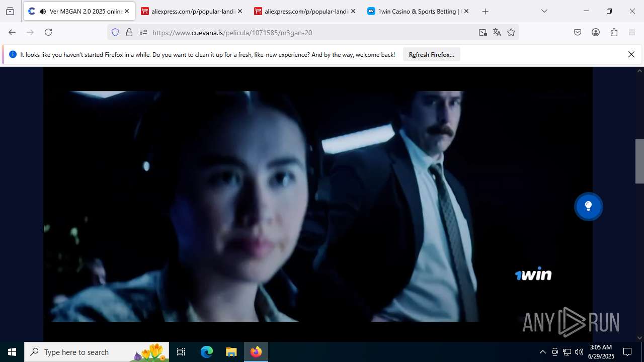The image size is (644, 362).
Task: Close the Ver M3GAN 2.0 tab
Action: (x=127, y=11)
